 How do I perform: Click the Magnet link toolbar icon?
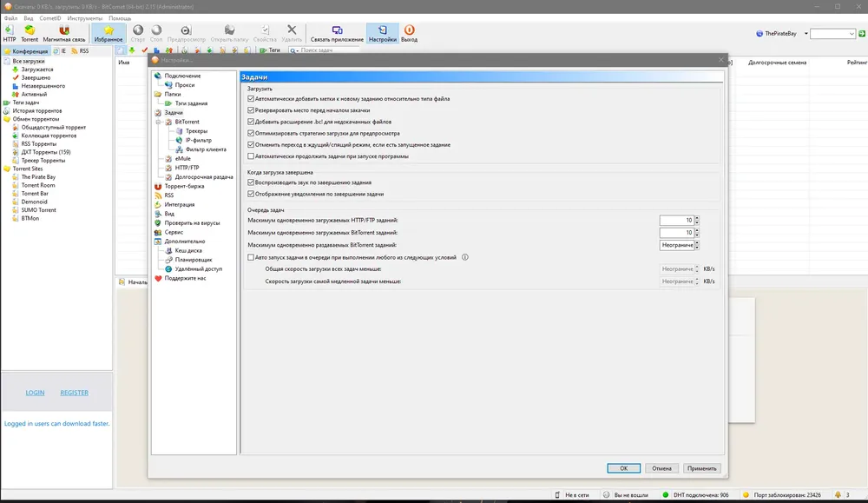coord(64,30)
